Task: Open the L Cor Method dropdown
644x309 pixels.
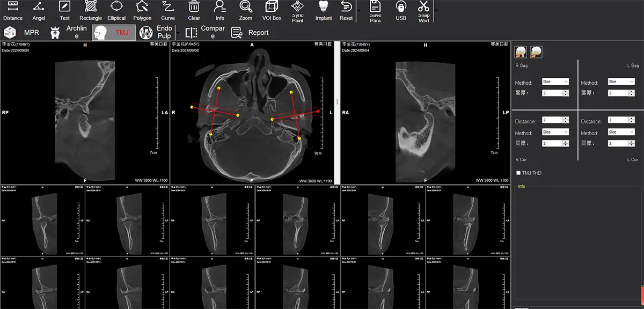Action: tap(621, 132)
